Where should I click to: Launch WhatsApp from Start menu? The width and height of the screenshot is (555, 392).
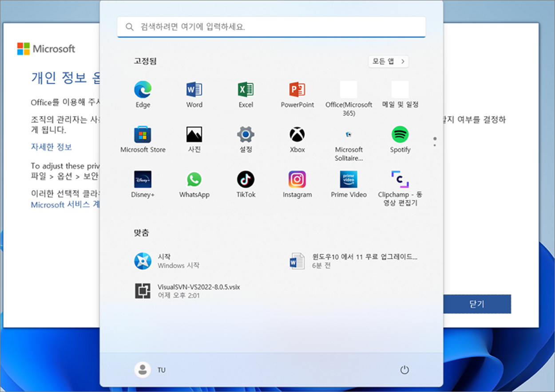point(194,184)
